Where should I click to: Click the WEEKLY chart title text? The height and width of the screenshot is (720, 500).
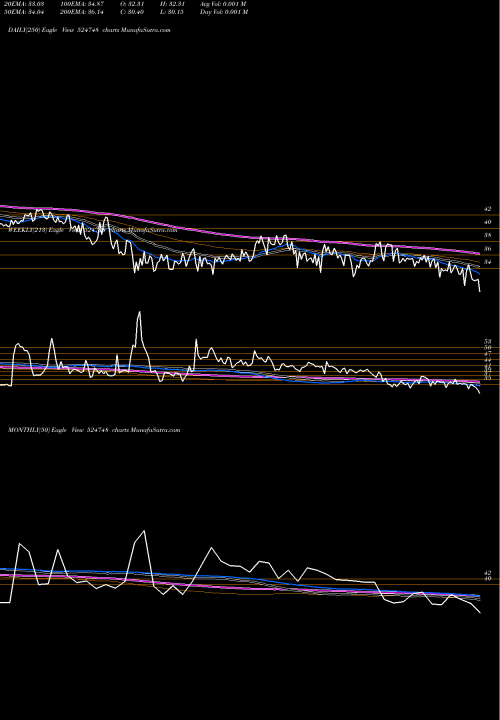(92, 230)
